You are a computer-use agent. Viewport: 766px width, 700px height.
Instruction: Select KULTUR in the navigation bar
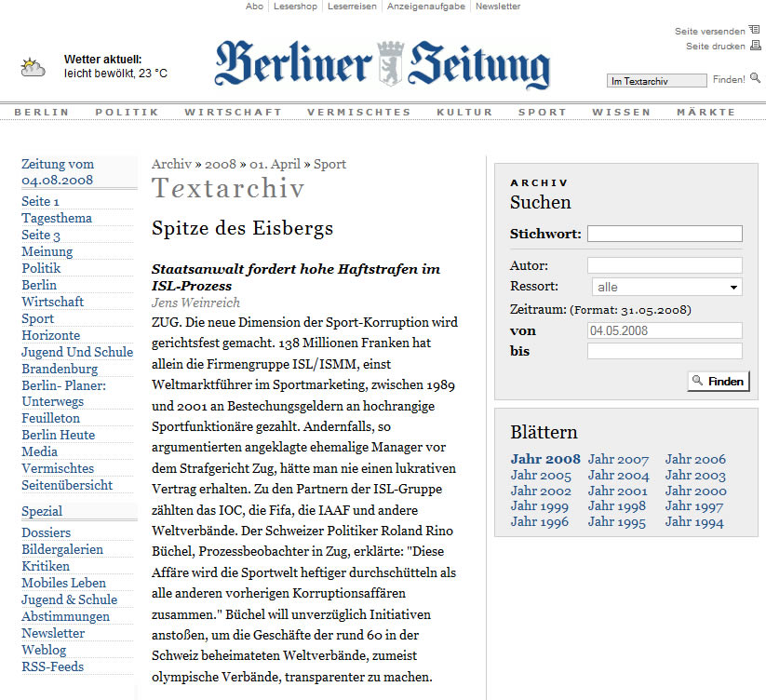click(464, 112)
